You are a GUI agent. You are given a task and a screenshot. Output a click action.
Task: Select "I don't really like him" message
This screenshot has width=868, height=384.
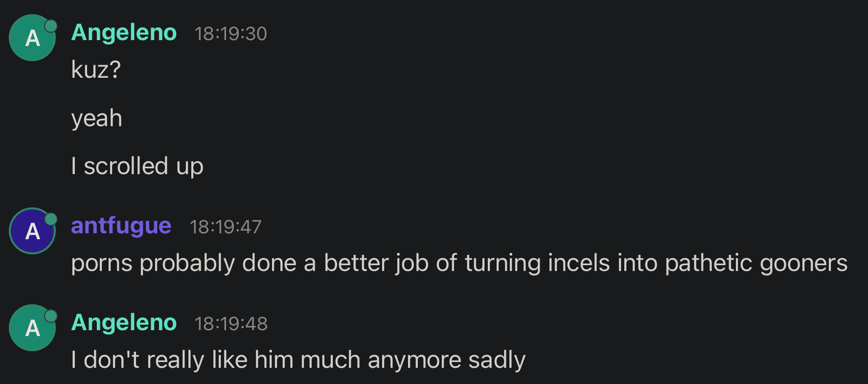pyautogui.click(x=298, y=360)
